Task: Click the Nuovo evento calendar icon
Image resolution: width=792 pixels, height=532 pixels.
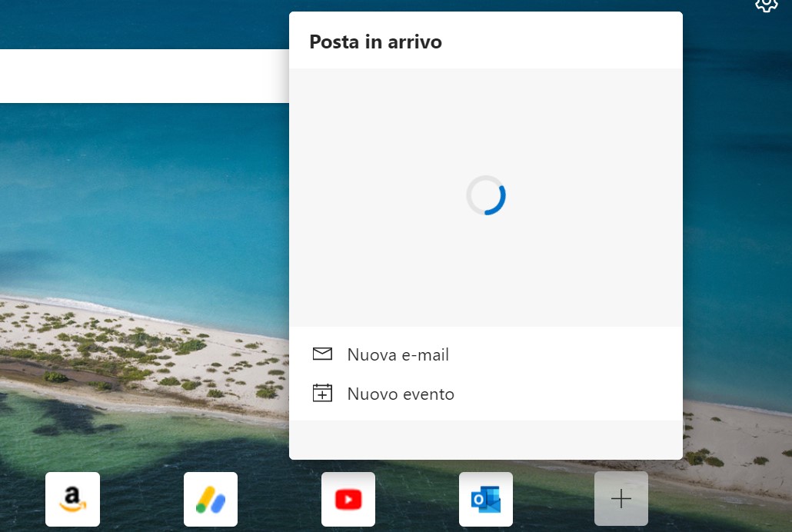Action: [322, 393]
